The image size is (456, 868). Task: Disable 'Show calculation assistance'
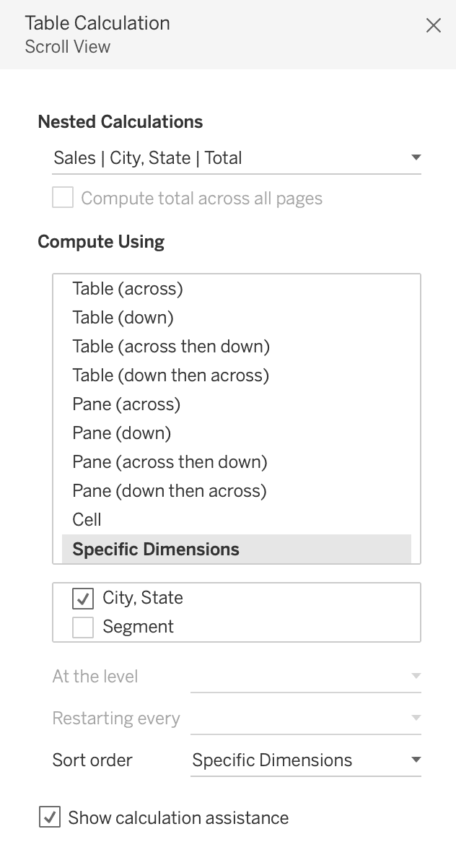point(48,817)
